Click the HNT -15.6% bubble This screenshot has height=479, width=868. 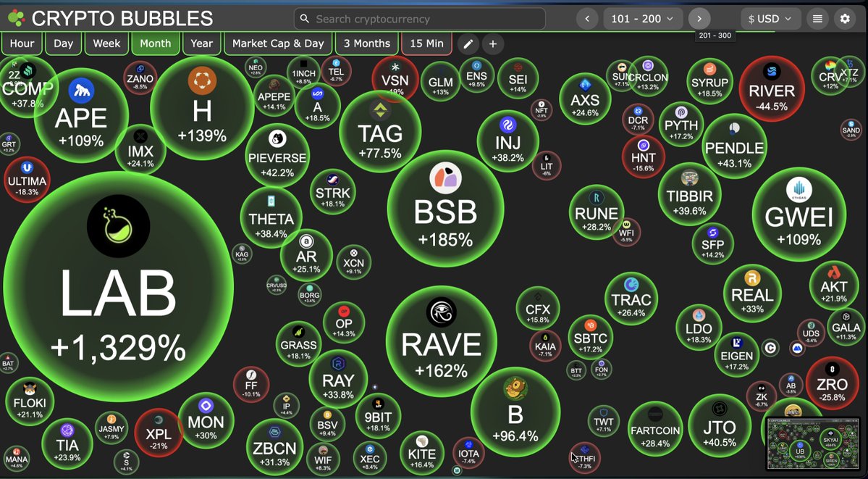[x=643, y=157]
